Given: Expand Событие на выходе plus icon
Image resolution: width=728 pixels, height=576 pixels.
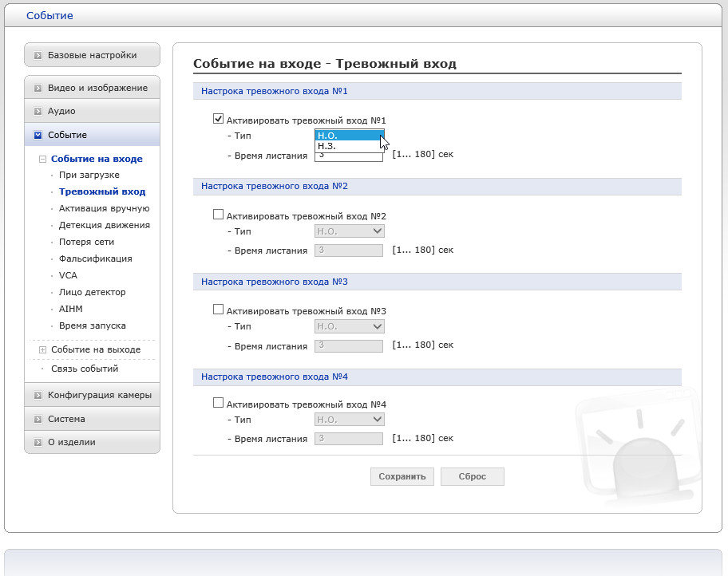Looking at the screenshot, I should (x=43, y=349).
